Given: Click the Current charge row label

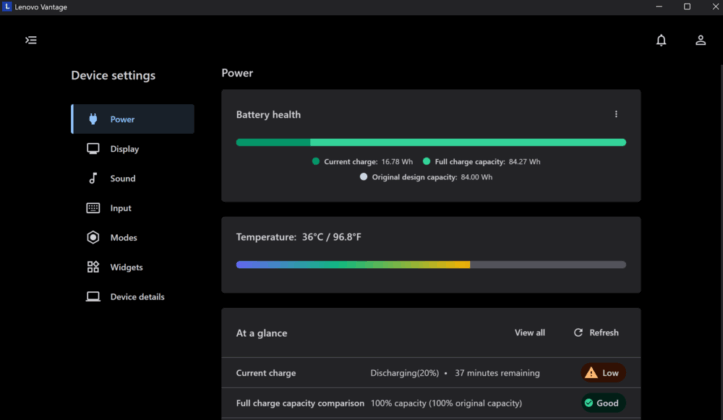Looking at the screenshot, I should pyautogui.click(x=266, y=373).
